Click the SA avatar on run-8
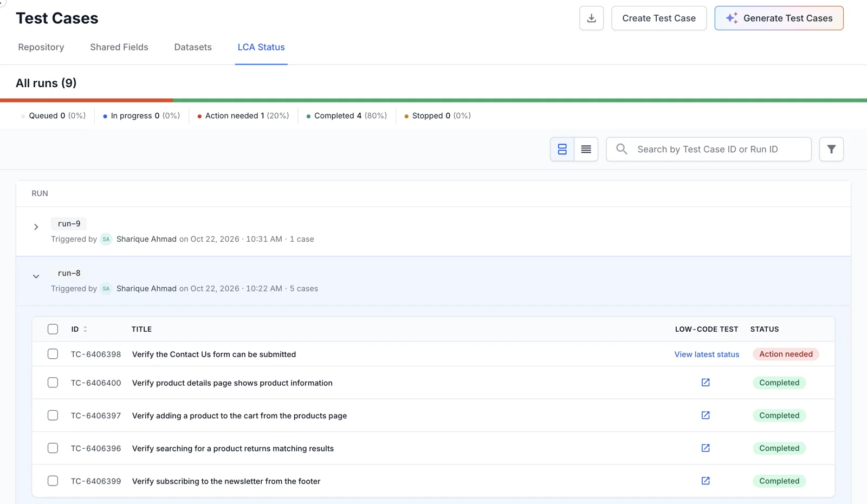The height and width of the screenshot is (504, 867). [x=106, y=288]
